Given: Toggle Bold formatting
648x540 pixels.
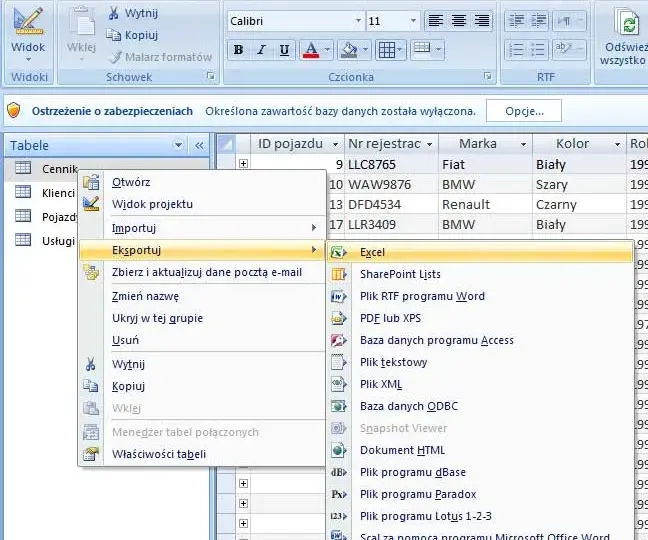Looking at the screenshot, I should (238, 50).
